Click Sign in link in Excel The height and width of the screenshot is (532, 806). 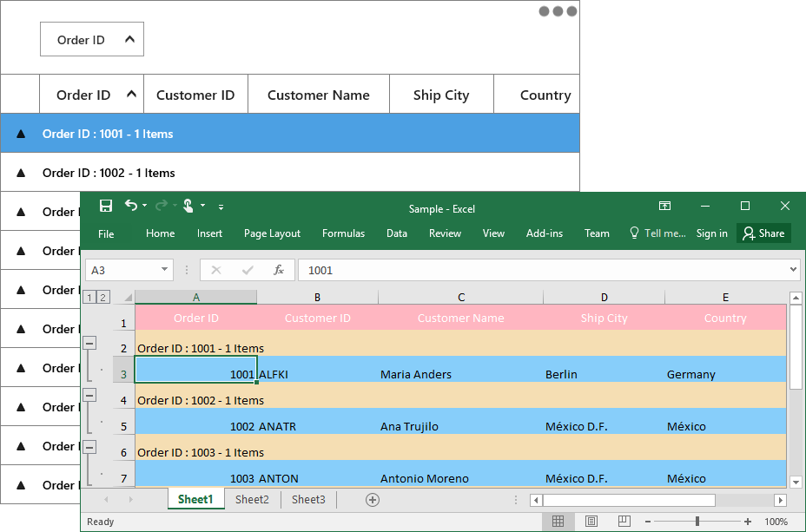coord(712,233)
